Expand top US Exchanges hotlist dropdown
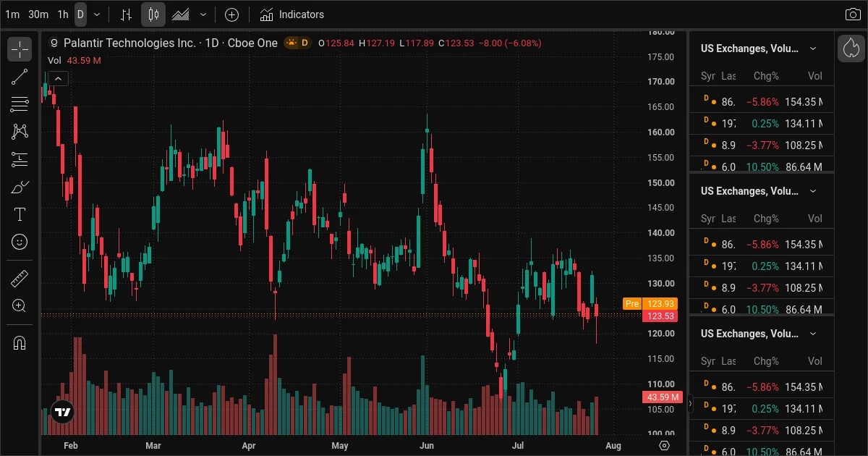The image size is (868, 456). [813, 48]
